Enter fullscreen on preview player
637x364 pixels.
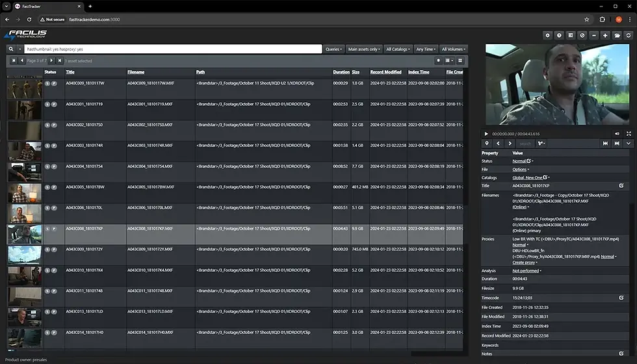point(629,134)
